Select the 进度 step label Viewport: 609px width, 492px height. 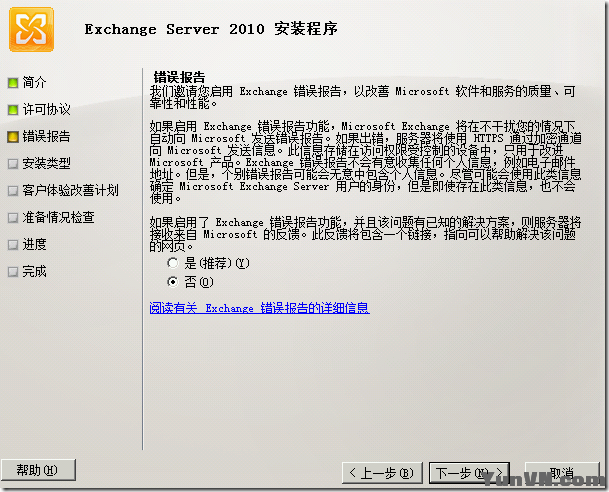click(x=34, y=244)
